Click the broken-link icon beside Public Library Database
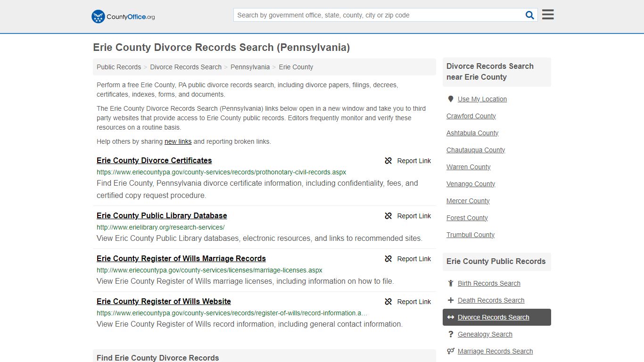This screenshot has width=644, height=362. pos(388,216)
